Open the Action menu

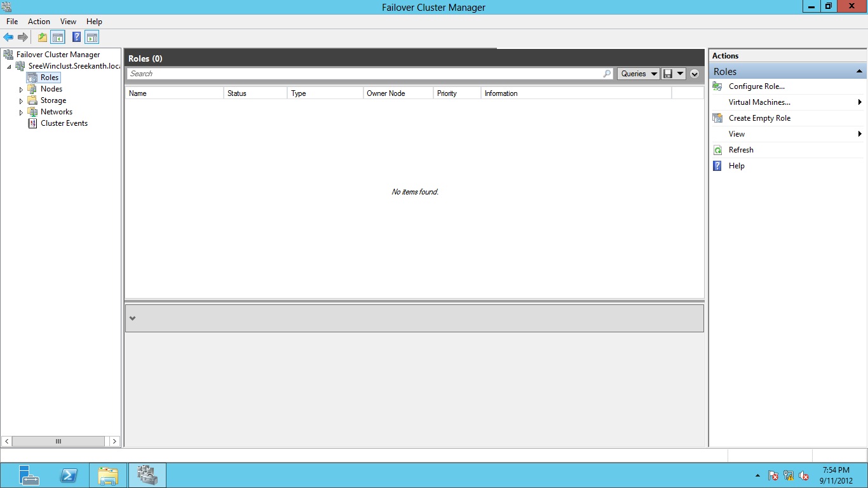tap(39, 22)
